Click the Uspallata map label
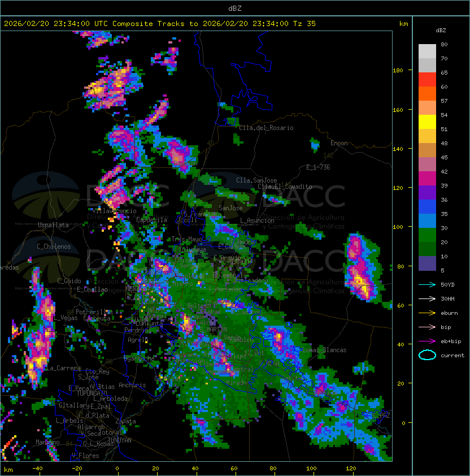 53,225
